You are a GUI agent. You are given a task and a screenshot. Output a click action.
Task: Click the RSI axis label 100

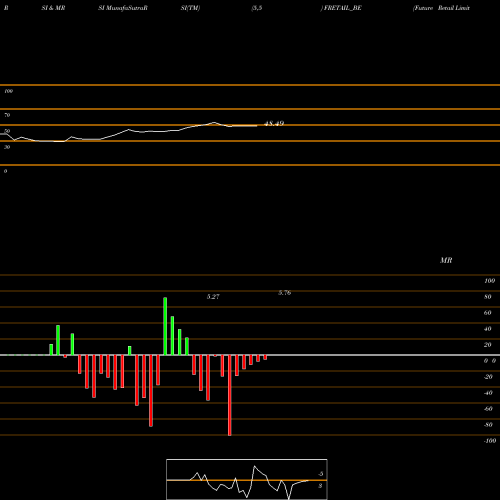coord(8,91)
